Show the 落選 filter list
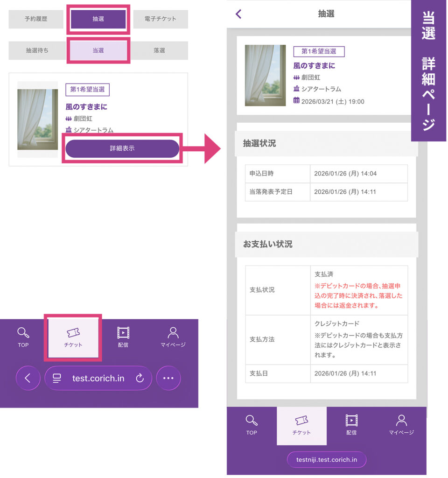Image resolution: width=448 pixels, height=478 pixels. [160, 50]
